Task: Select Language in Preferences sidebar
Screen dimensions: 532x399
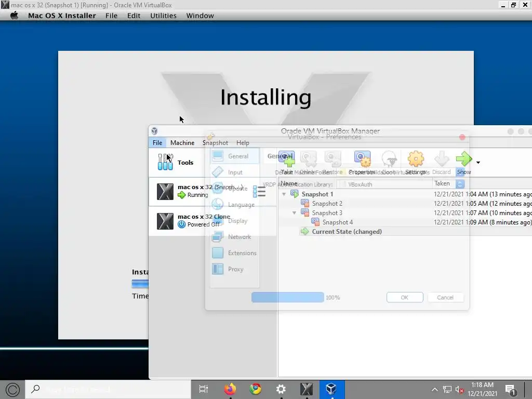Action: (234, 205)
